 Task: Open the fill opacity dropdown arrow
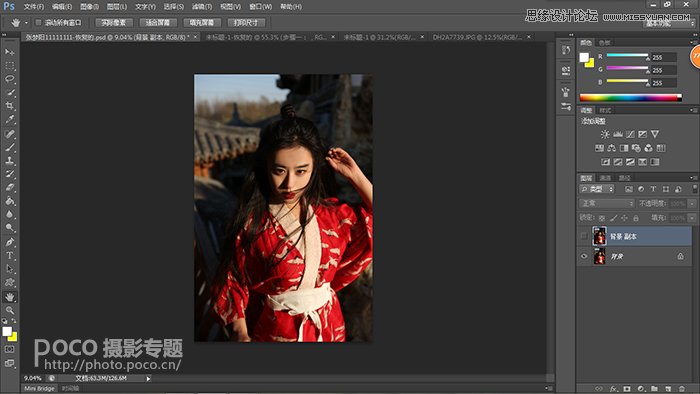coord(692,218)
